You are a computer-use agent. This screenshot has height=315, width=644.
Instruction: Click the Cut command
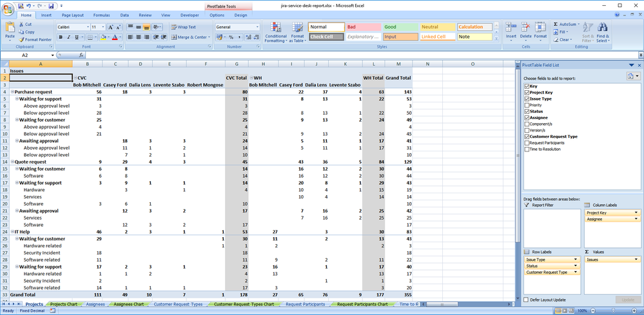pos(26,24)
